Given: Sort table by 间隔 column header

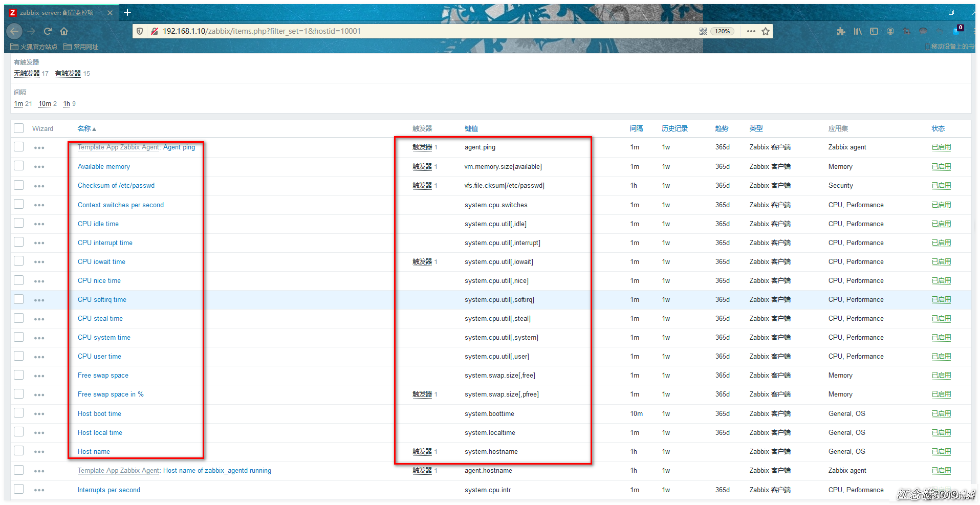Looking at the screenshot, I should [636, 128].
